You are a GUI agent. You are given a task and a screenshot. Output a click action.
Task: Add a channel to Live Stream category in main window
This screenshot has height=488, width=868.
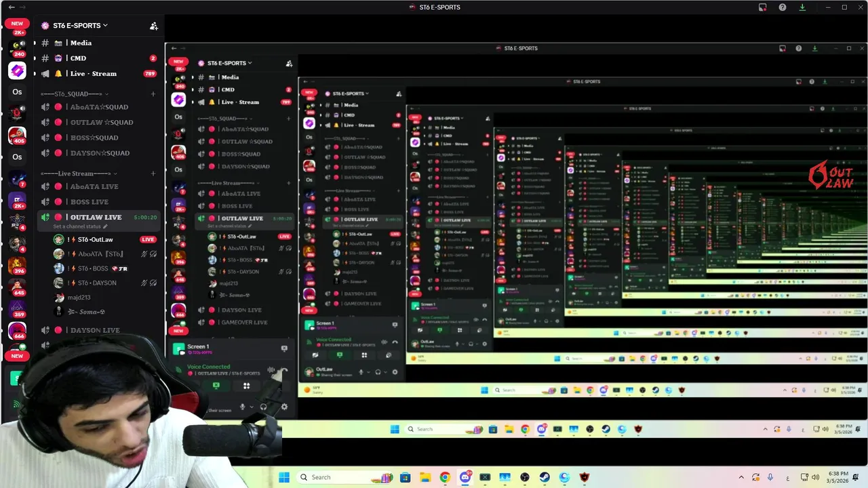(x=153, y=174)
